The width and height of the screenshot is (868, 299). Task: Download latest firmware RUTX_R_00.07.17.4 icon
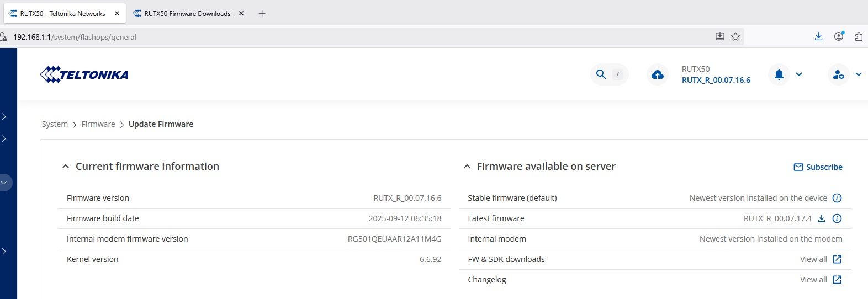tap(822, 218)
